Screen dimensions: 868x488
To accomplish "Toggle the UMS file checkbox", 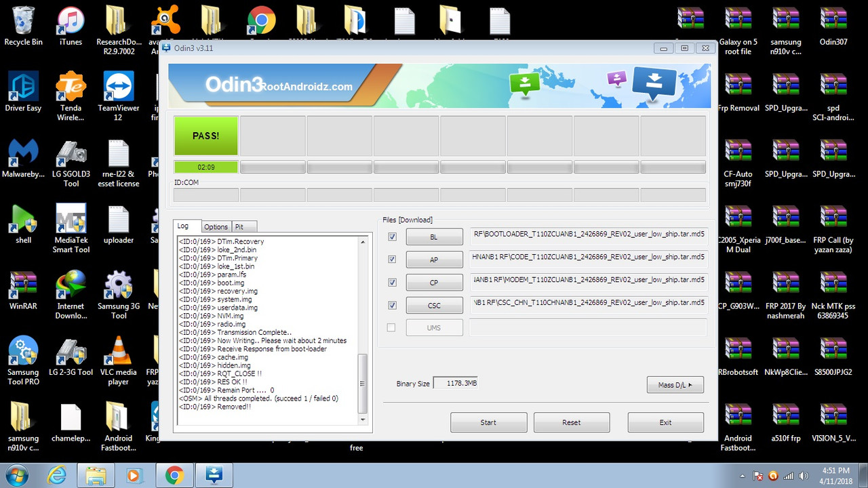I will coord(391,327).
